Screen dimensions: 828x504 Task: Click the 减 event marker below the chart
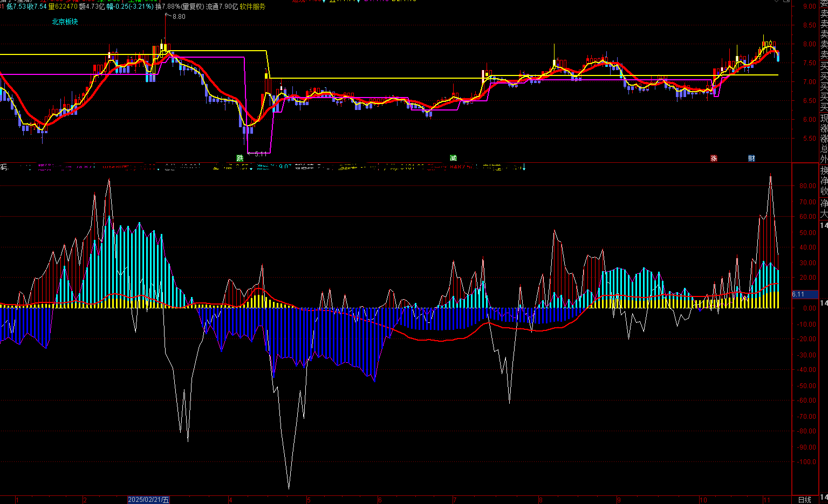pyautogui.click(x=454, y=158)
